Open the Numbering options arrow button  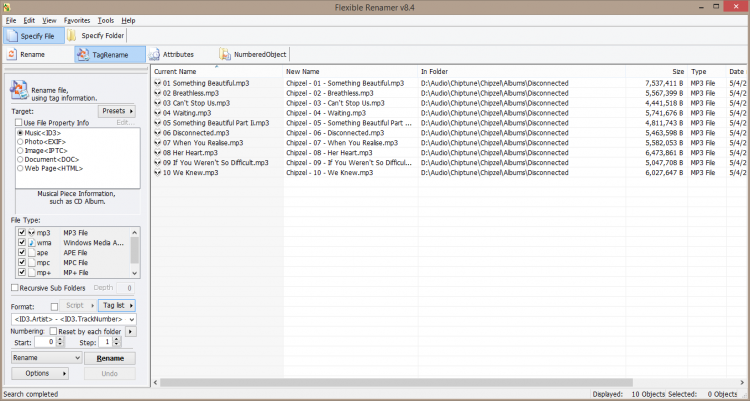pyautogui.click(x=131, y=331)
